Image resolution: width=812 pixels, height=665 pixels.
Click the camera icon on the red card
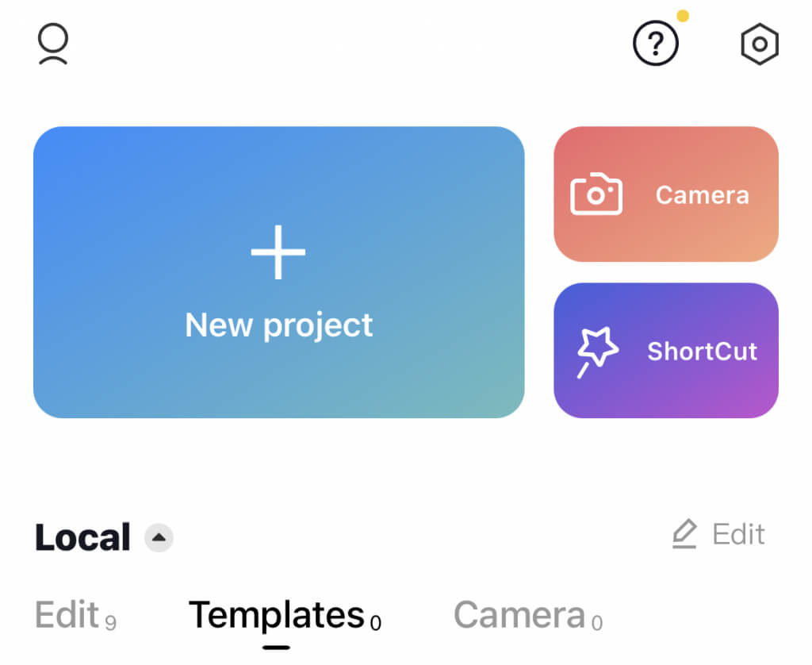(596, 194)
